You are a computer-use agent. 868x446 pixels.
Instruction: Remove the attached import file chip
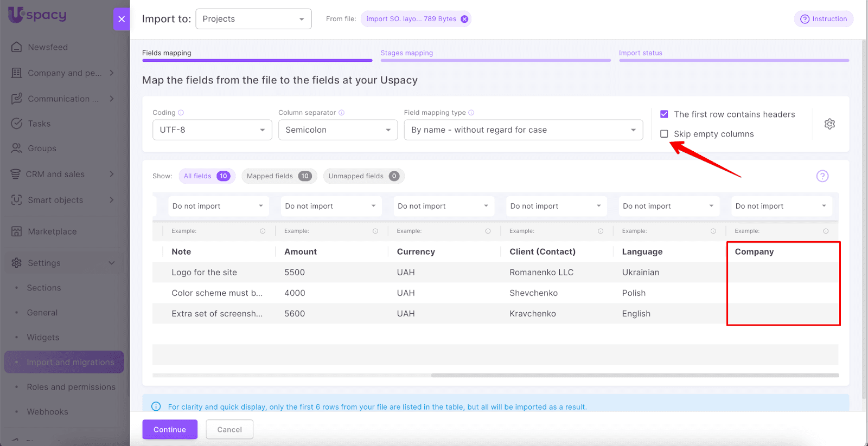click(464, 19)
